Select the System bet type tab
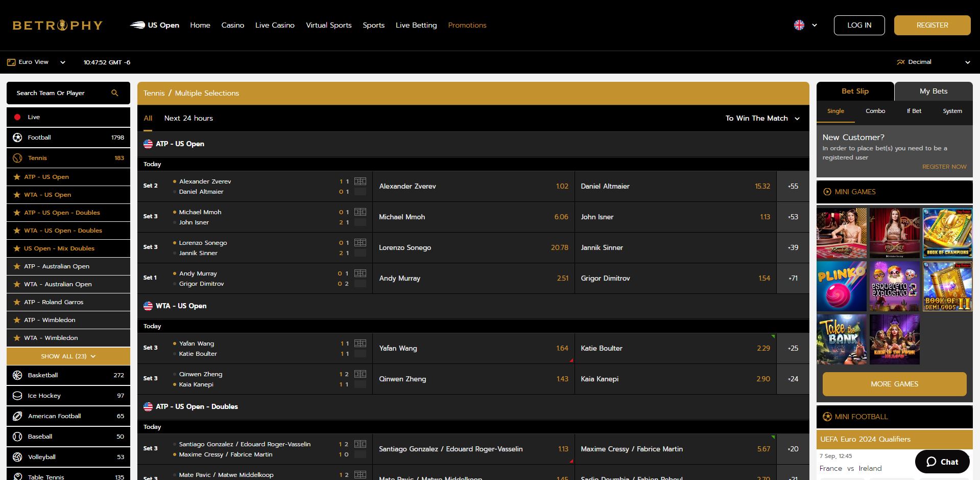The image size is (980, 480). (x=952, y=111)
